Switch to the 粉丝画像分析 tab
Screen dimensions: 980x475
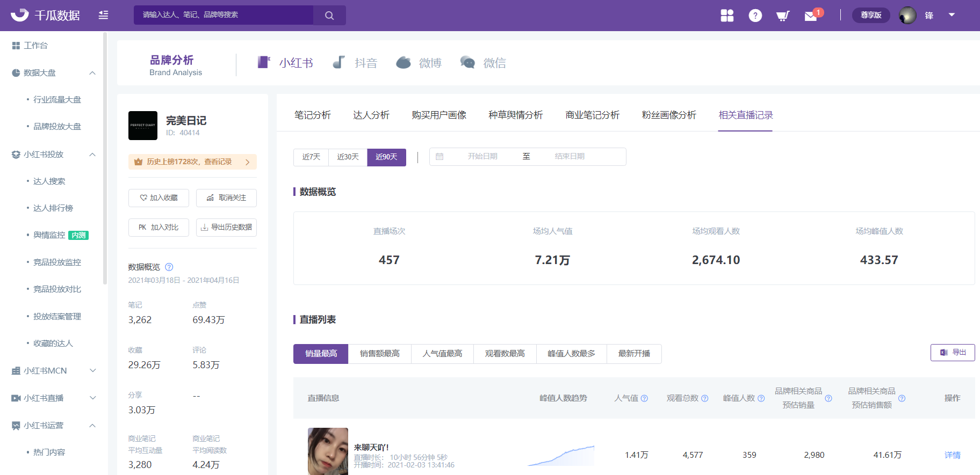coord(669,115)
